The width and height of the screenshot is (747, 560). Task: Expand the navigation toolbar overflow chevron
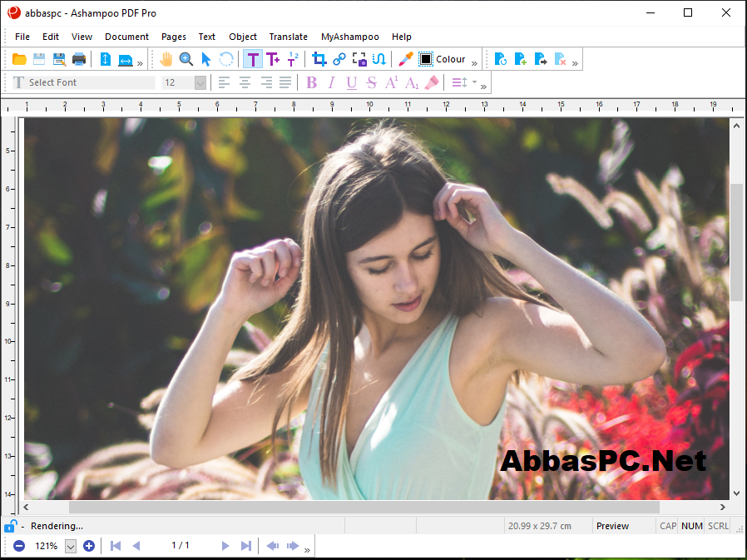pyautogui.click(x=307, y=550)
